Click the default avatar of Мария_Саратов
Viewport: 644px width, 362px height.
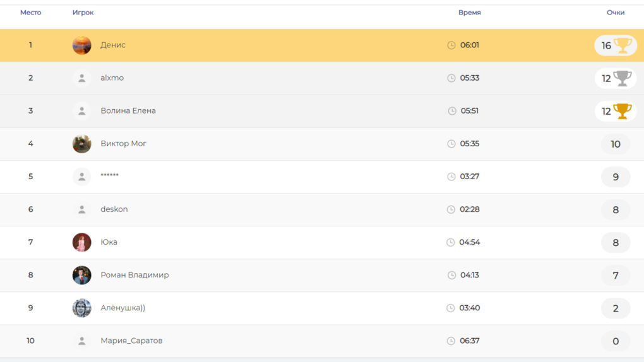coord(82,341)
